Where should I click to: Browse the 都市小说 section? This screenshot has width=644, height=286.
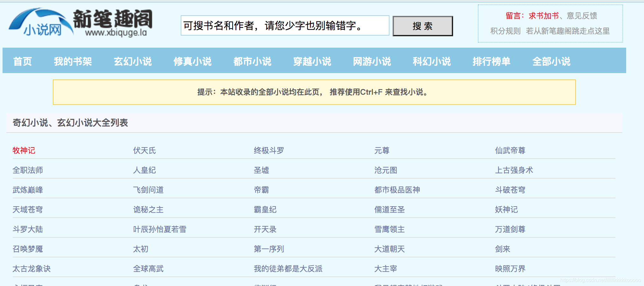[252, 61]
